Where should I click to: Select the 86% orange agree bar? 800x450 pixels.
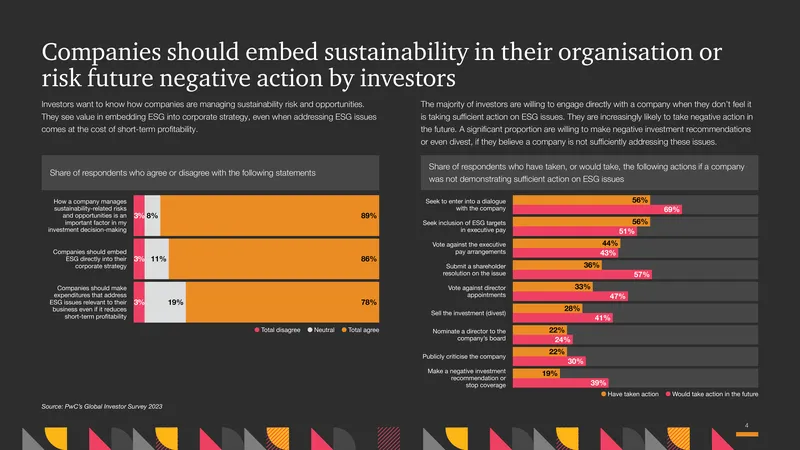[273, 259]
